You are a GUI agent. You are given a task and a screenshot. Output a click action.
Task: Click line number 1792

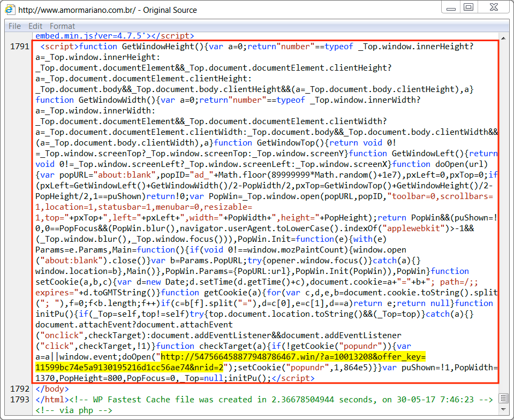(x=20, y=389)
